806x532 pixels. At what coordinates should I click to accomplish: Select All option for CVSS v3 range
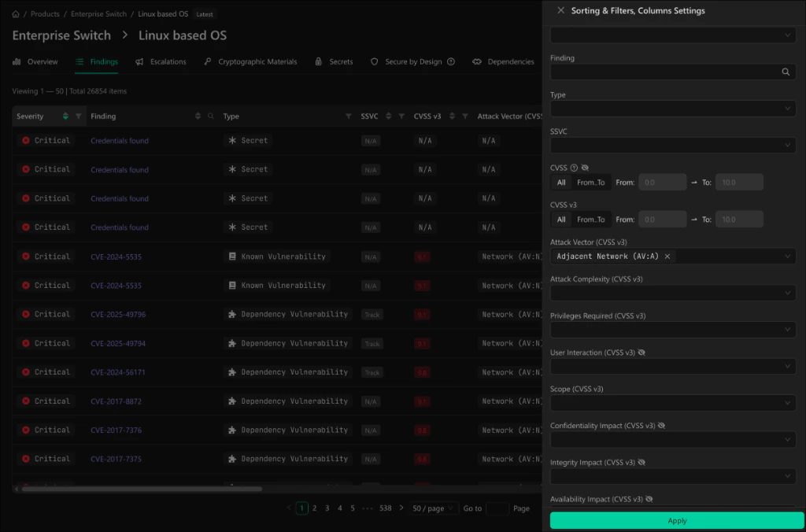pos(561,220)
